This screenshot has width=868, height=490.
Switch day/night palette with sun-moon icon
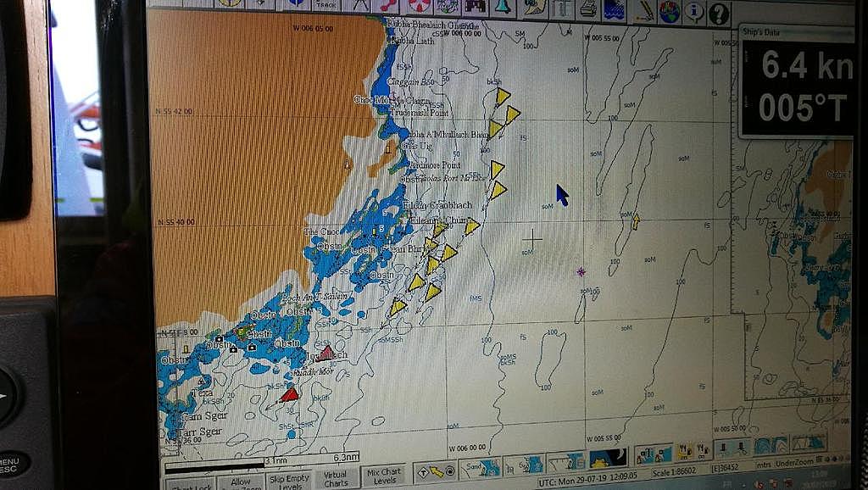tap(609, 459)
